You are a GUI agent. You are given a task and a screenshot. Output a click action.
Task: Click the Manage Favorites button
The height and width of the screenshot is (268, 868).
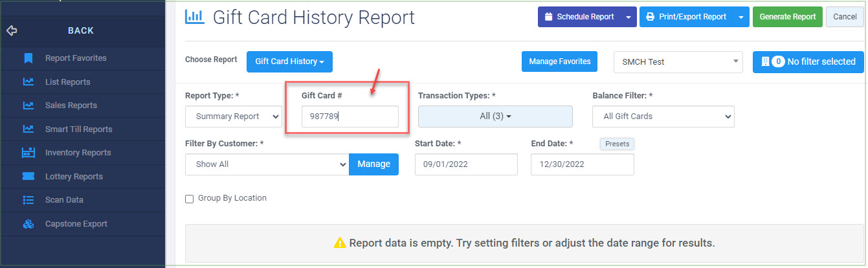560,61
